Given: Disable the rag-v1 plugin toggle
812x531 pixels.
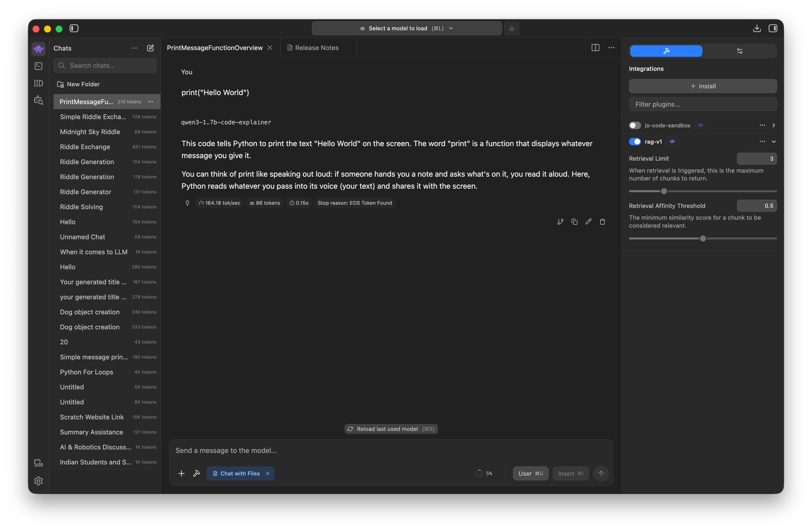Looking at the screenshot, I should (634, 142).
